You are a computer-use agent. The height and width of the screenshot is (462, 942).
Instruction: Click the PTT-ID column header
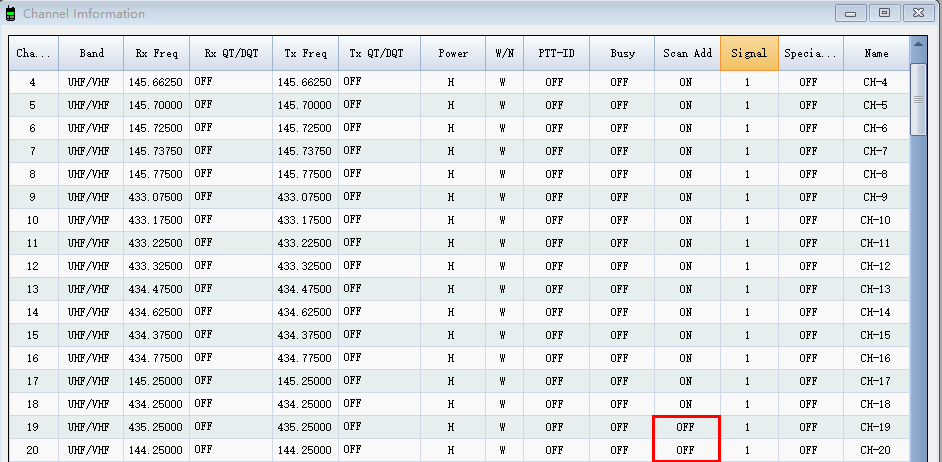pos(556,53)
